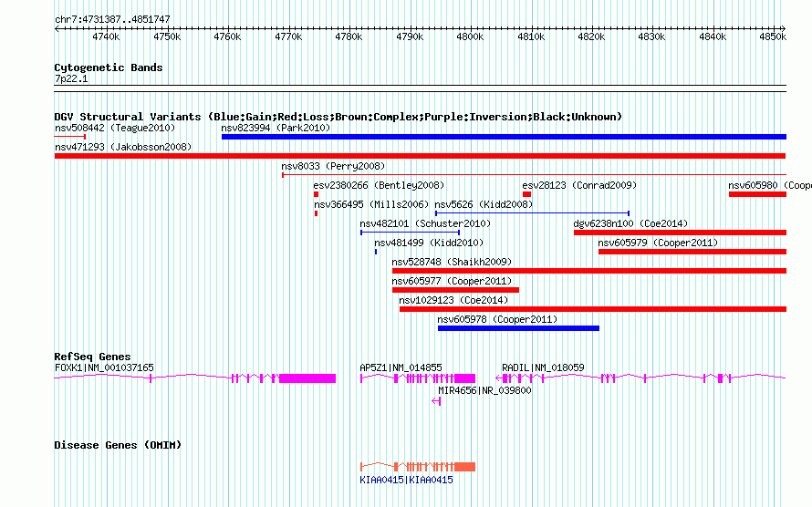The width and height of the screenshot is (812, 507).
Task: Click the MIR4656 small arrow glyph
Action: (436, 401)
